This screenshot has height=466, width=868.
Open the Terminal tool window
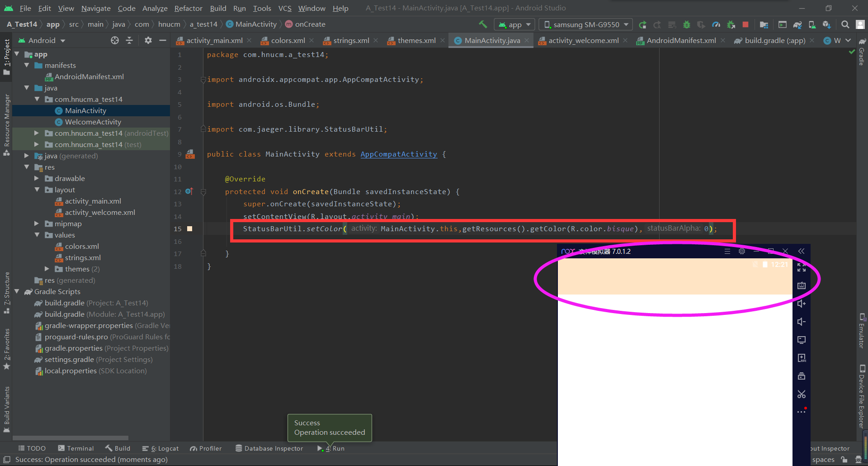(x=76, y=448)
